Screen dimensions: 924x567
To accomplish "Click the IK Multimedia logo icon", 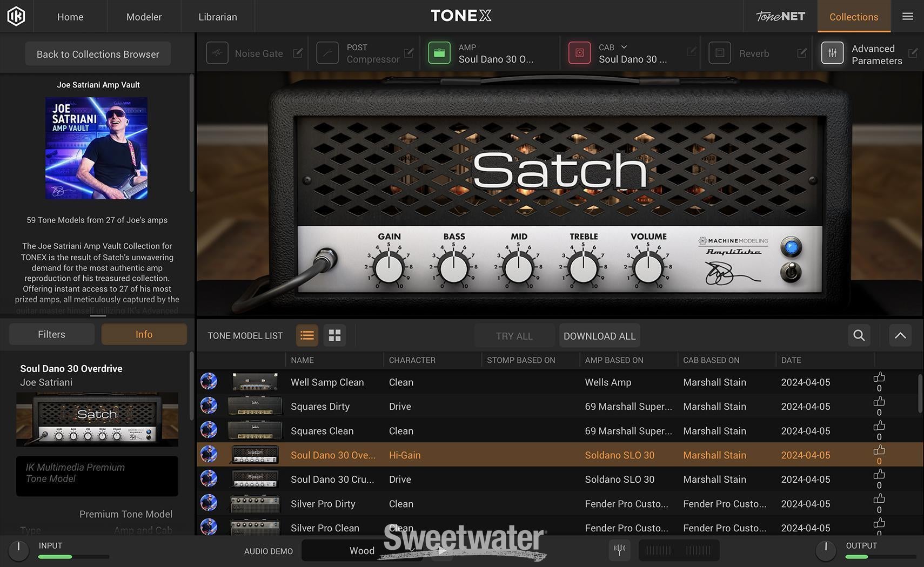I will coord(16,16).
